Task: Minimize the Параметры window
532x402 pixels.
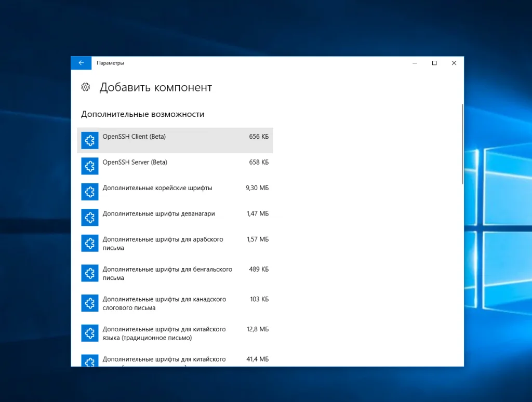Action: (x=415, y=63)
